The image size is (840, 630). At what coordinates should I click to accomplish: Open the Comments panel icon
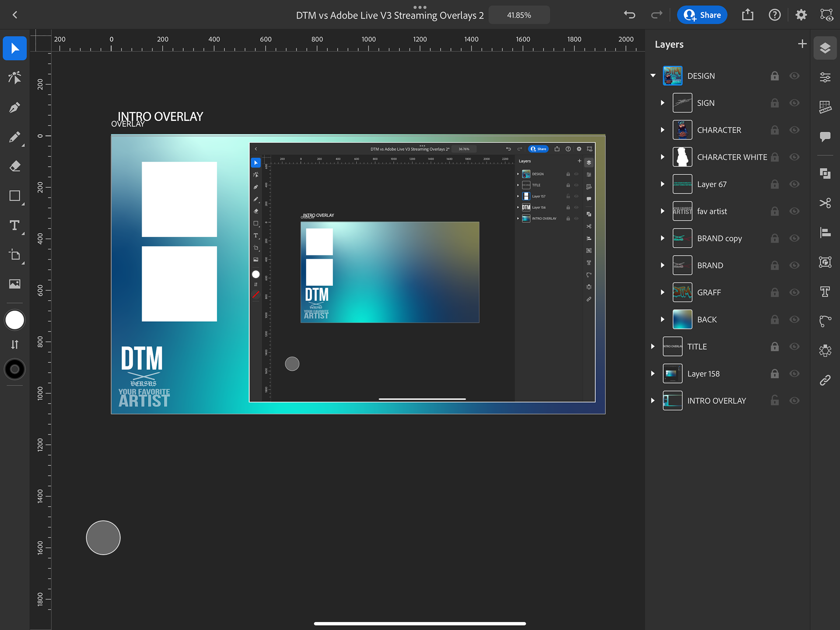825,137
